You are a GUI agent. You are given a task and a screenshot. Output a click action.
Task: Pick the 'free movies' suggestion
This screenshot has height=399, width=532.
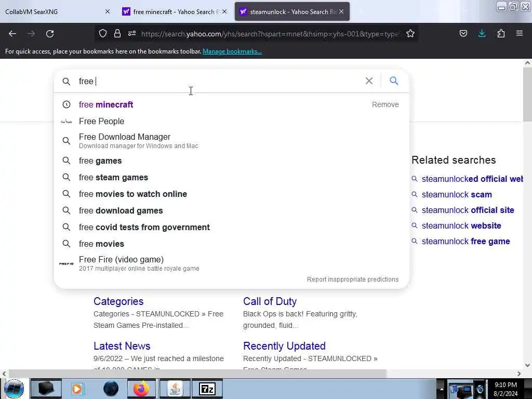(101, 244)
